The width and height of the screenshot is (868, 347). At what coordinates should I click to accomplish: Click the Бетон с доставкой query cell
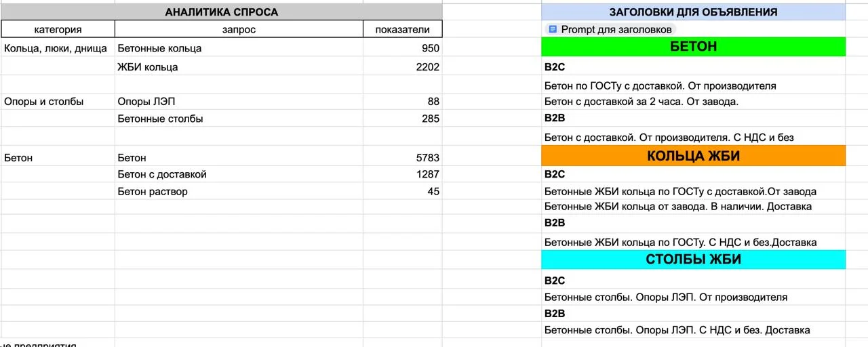(239, 174)
